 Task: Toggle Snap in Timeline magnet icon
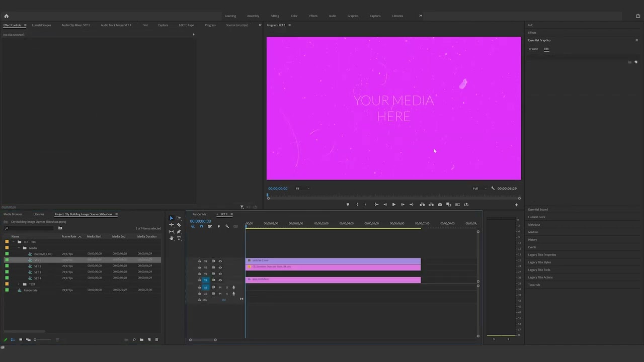(201, 226)
